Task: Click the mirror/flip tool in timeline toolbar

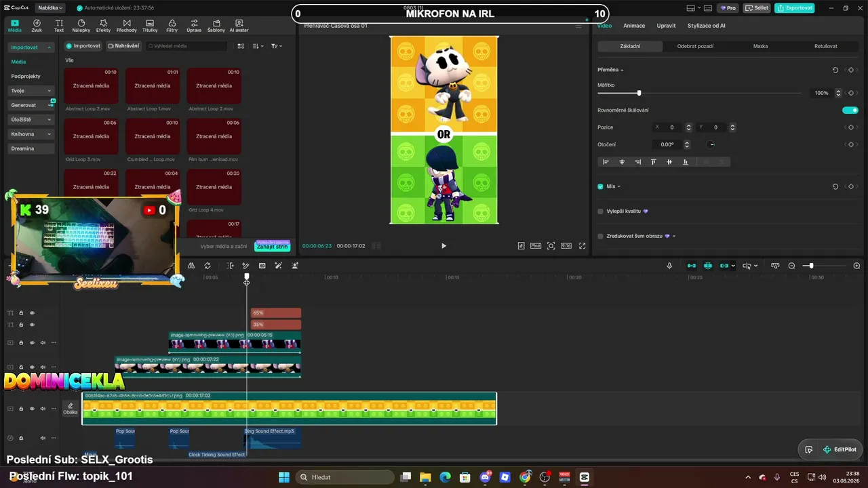Action: pos(191,266)
